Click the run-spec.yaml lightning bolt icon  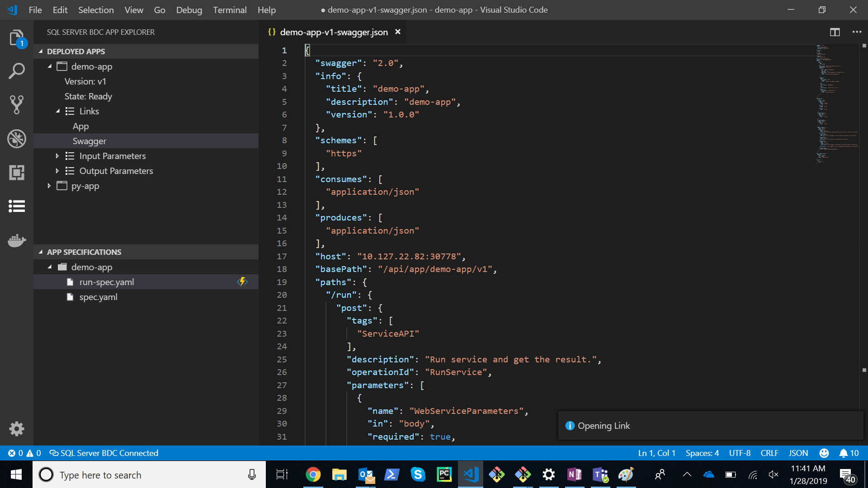click(243, 281)
